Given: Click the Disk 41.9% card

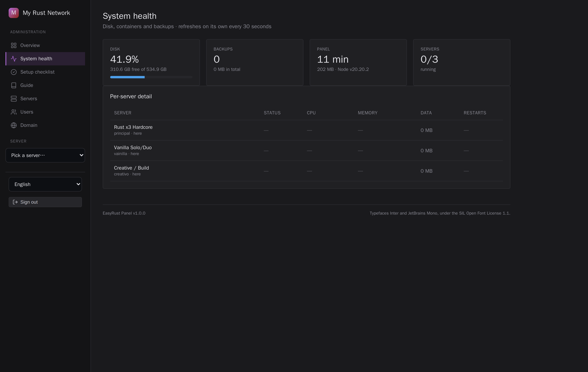Looking at the screenshot, I should (151, 62).
